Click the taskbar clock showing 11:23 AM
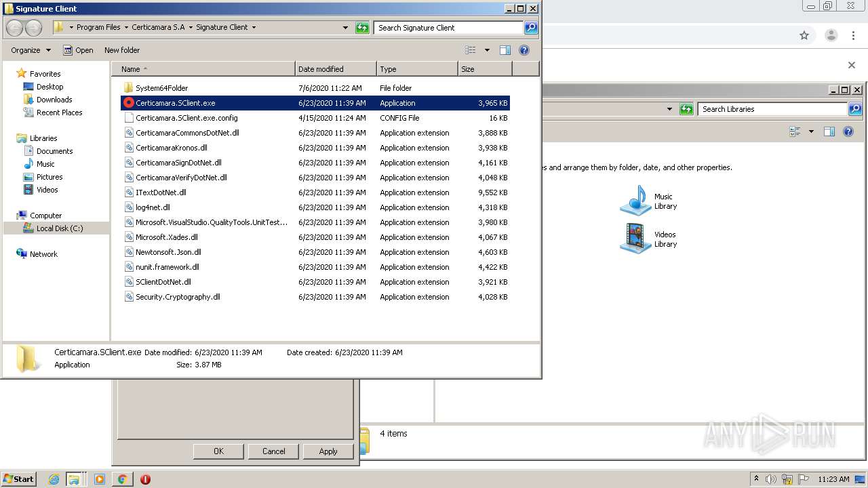This screenshot has height=488, width=868. tap(833, 479)
